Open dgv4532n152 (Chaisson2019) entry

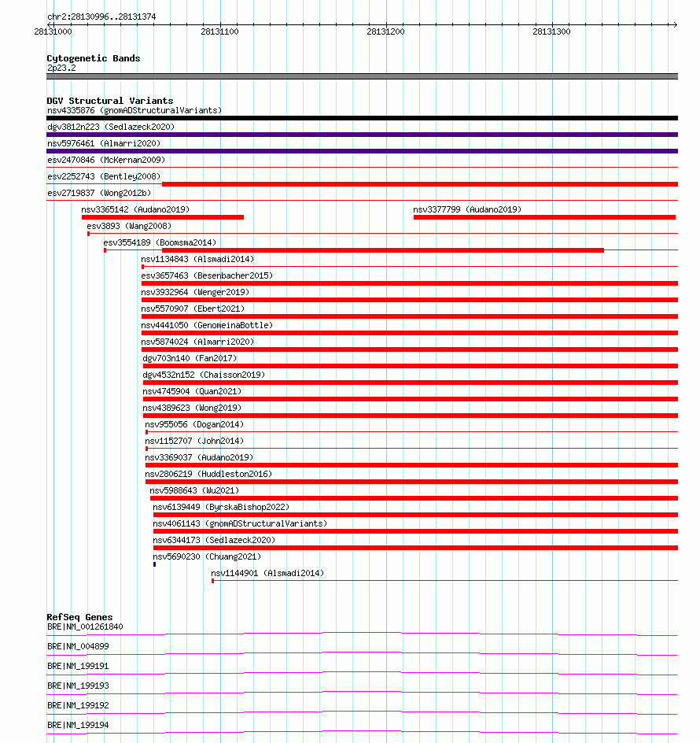[x=204, y=375]
